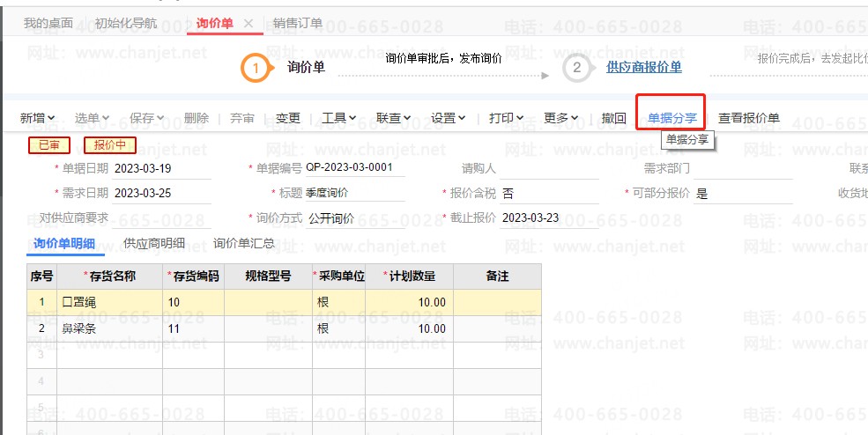Click the 撤回 button
The image size is (868, 435).
point(614,118)
